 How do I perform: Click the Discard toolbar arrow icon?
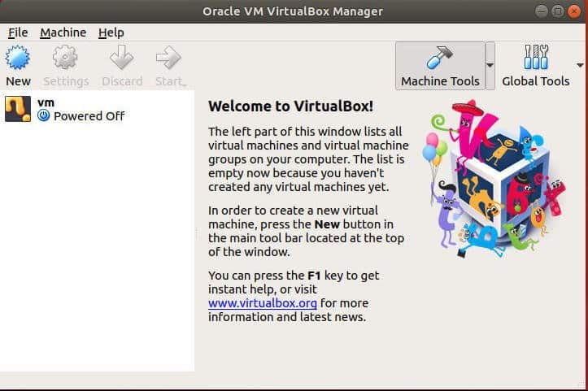(121, 58)
